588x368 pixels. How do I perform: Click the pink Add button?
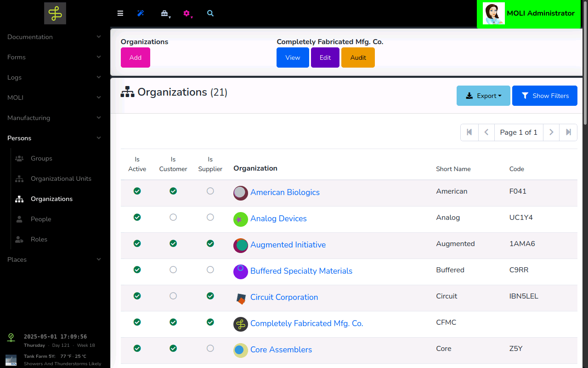[135, 57]
